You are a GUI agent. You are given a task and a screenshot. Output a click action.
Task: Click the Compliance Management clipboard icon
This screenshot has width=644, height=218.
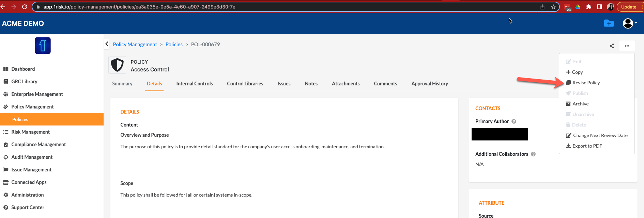pyautogui.click(x=6, y=145)
